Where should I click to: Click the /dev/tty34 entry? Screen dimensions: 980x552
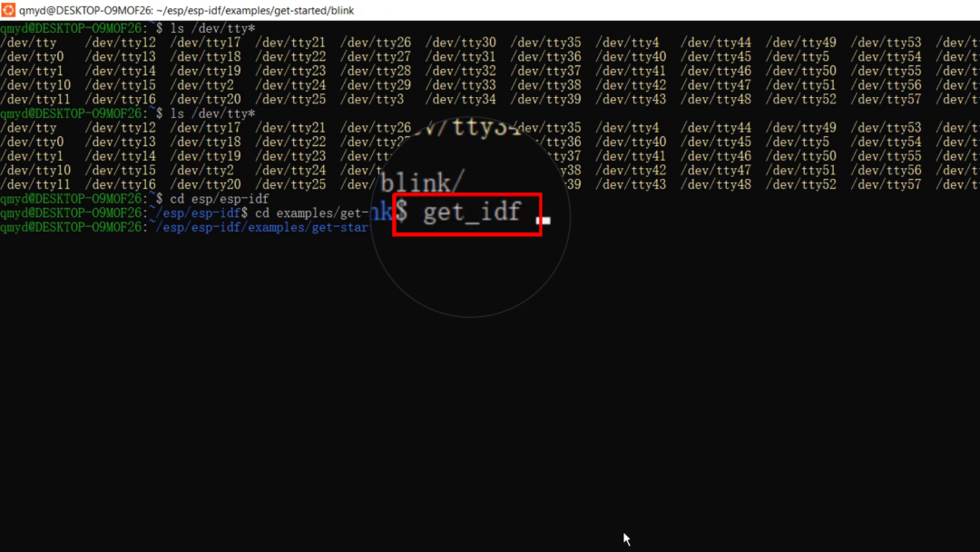click(461, 99)
